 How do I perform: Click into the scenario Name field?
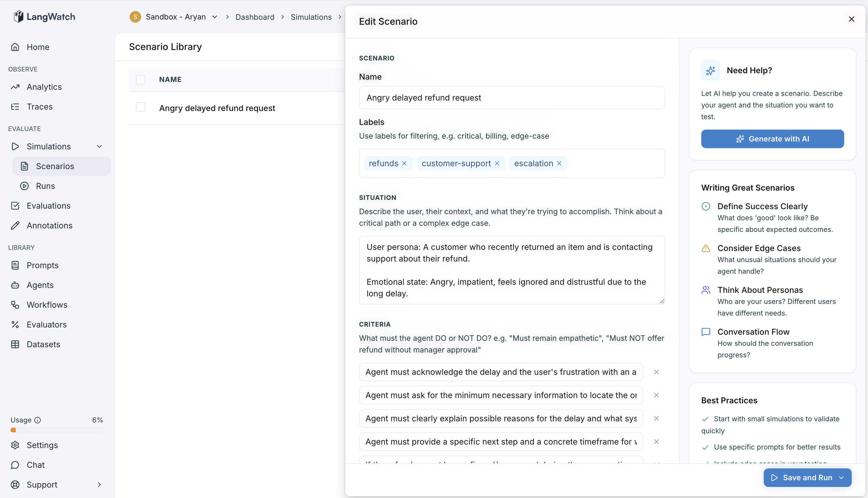tap(512, 98)
